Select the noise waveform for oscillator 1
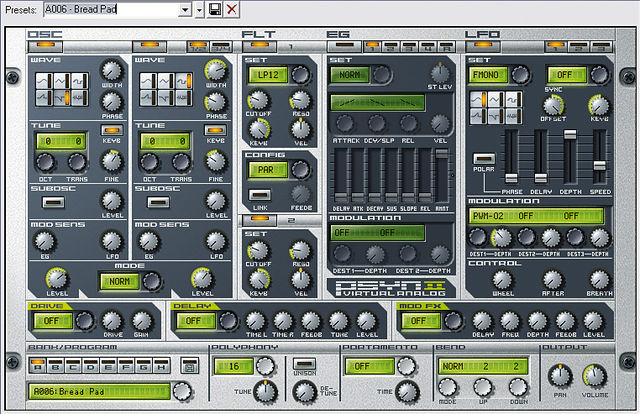 click(x=80, y=98)
